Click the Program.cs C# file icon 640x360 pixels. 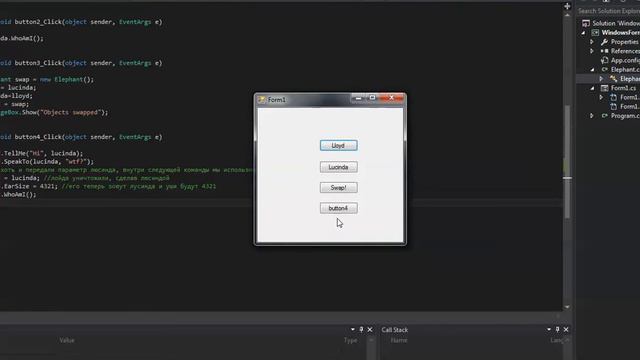[604, 116]
